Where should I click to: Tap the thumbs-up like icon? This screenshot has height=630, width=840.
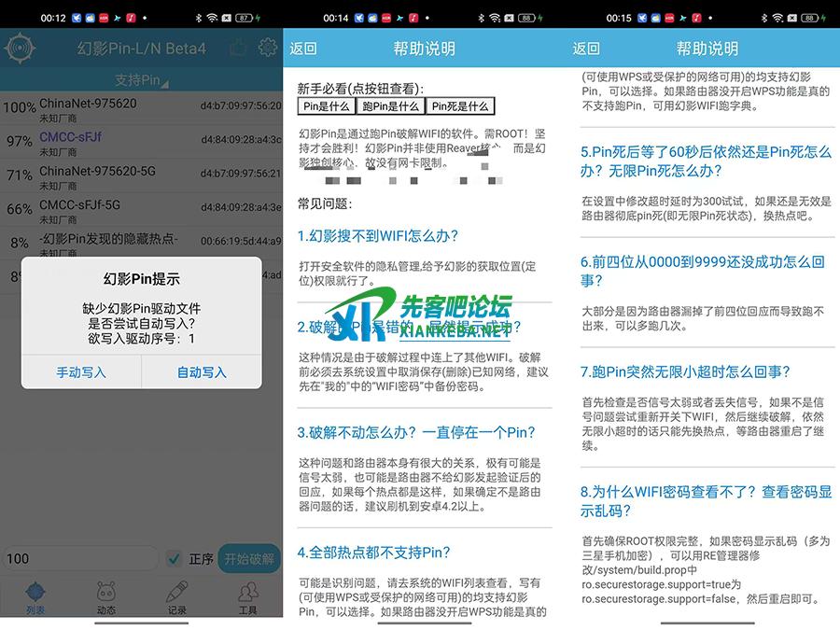[x=238, y=48]
